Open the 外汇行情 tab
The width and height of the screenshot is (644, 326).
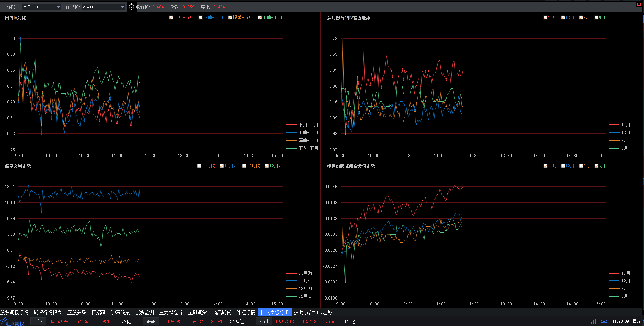click(x=246, y=312)
